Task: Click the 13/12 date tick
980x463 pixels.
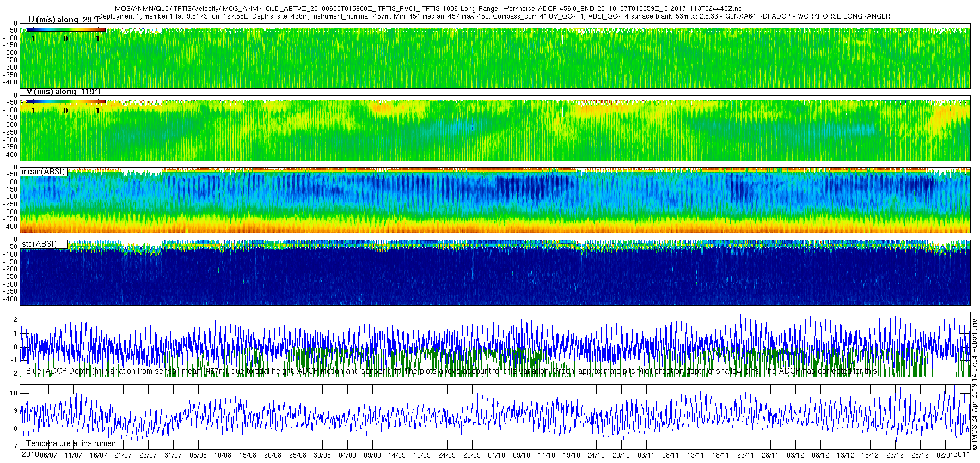Action: tap(846, 455)
